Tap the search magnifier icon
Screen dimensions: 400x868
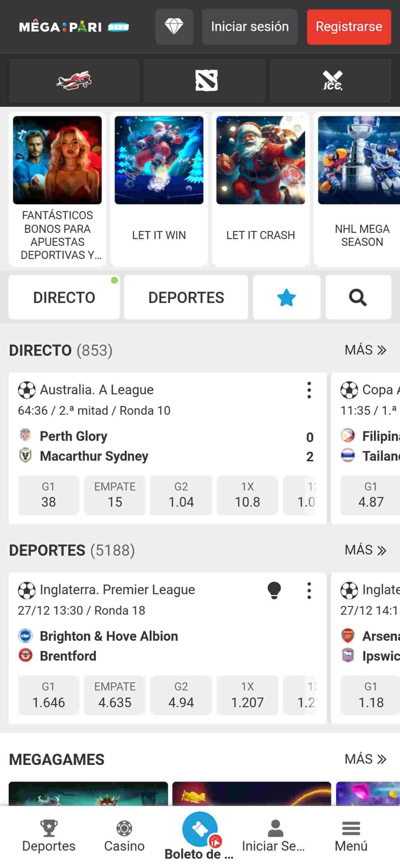(x=358, y=297)
